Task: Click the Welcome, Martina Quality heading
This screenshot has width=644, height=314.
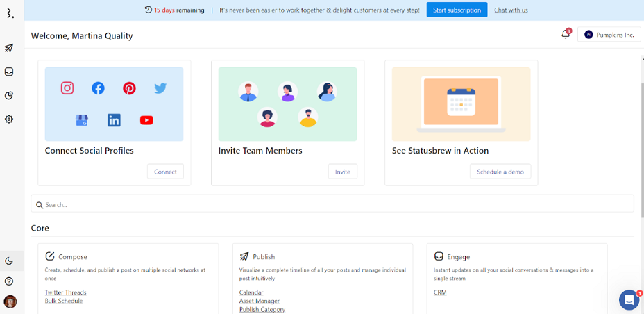Action: (x=82, y=35)
